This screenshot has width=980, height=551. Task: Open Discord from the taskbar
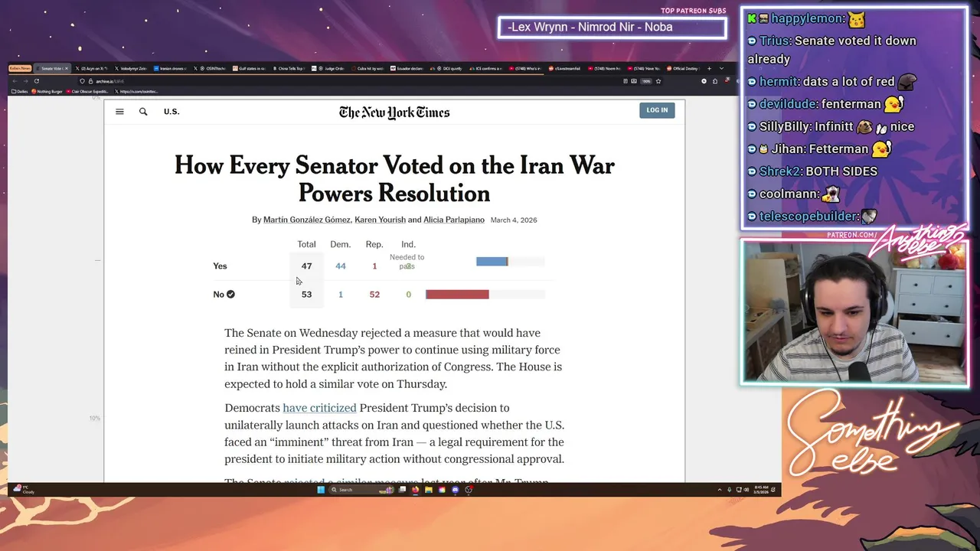coord(456,490)
